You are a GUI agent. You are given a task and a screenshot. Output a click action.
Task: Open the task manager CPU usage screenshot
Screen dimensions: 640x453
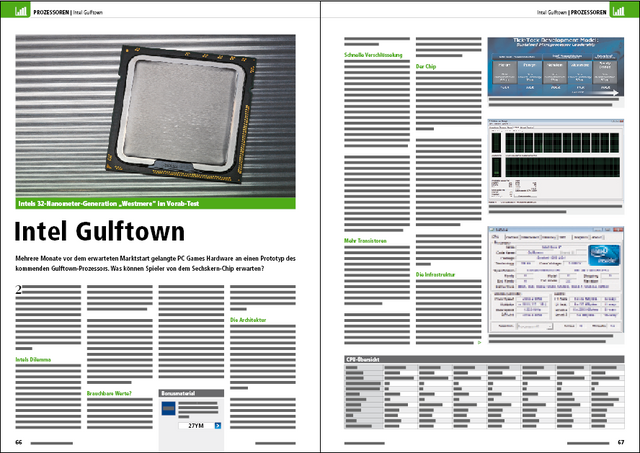pyautogui.click(x=556, y=161)
